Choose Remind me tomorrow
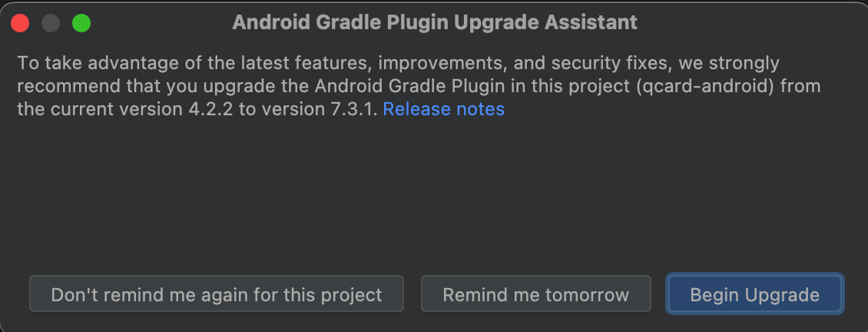This screenshot has height=332, width=868. coord(535,294)
